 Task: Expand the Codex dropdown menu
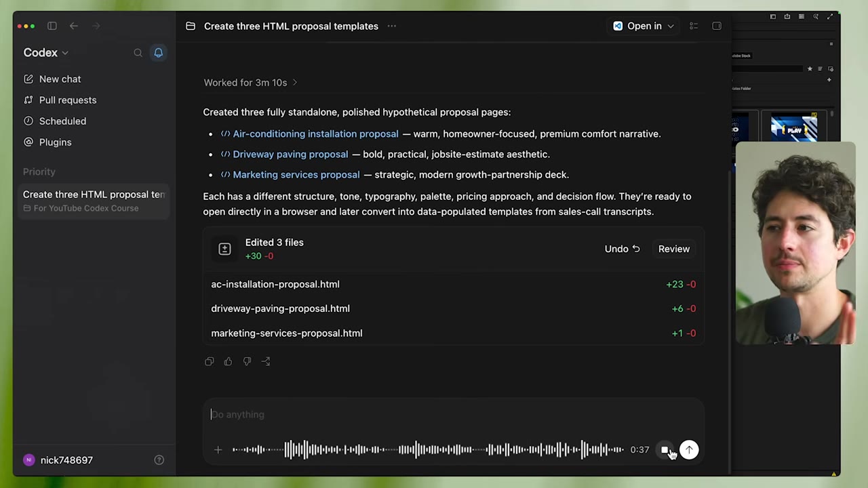[x=46, y=52]
